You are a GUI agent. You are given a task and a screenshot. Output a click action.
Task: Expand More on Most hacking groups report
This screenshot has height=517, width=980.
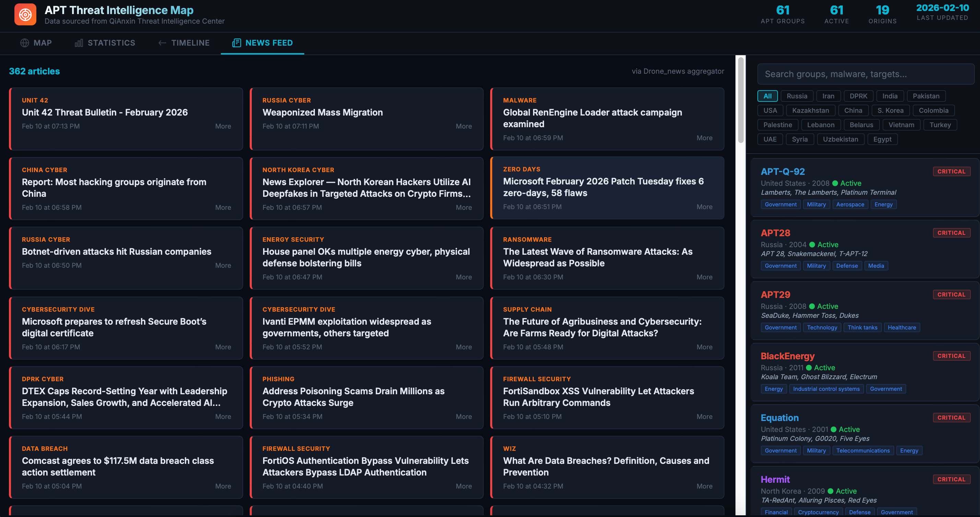pyautogui.click(x=223, y=207)
